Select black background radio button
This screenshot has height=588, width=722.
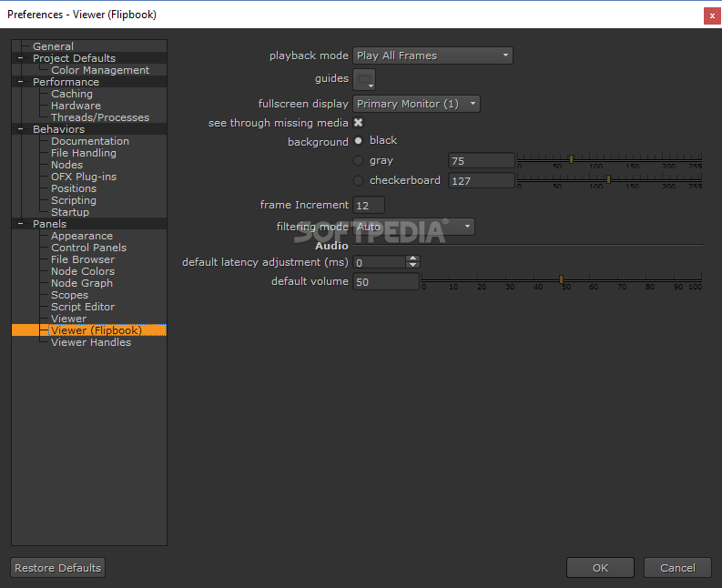point(358,140)
